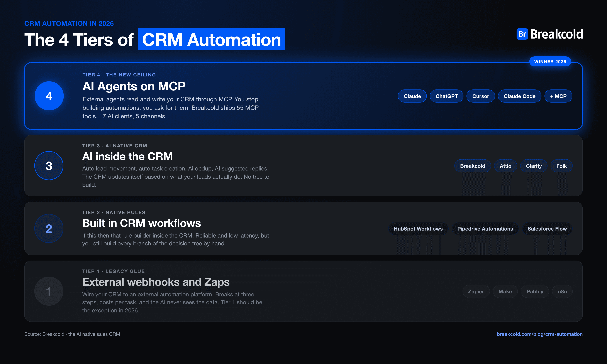
Task: Click the 'Wire your CRM' description
Action: 172,302
